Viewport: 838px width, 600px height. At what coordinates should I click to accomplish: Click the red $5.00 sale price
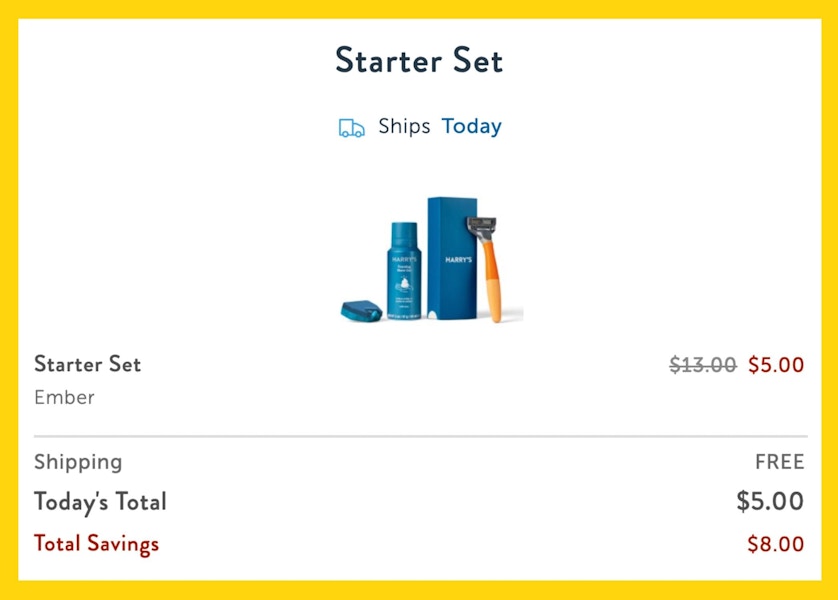tap(776, 365)
